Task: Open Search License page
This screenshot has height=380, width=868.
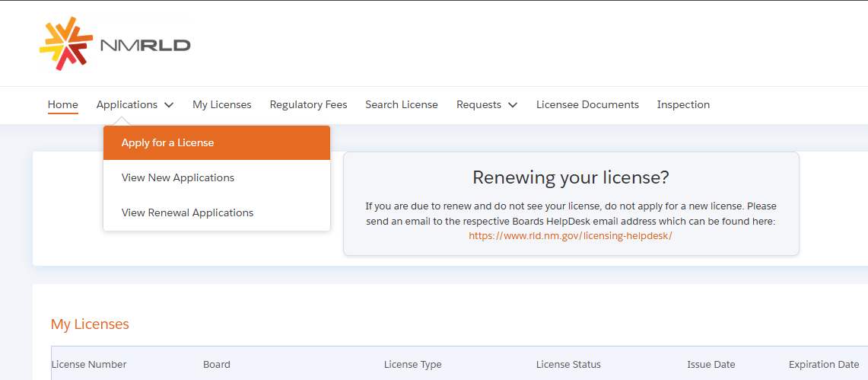Action: click(401, 105)
